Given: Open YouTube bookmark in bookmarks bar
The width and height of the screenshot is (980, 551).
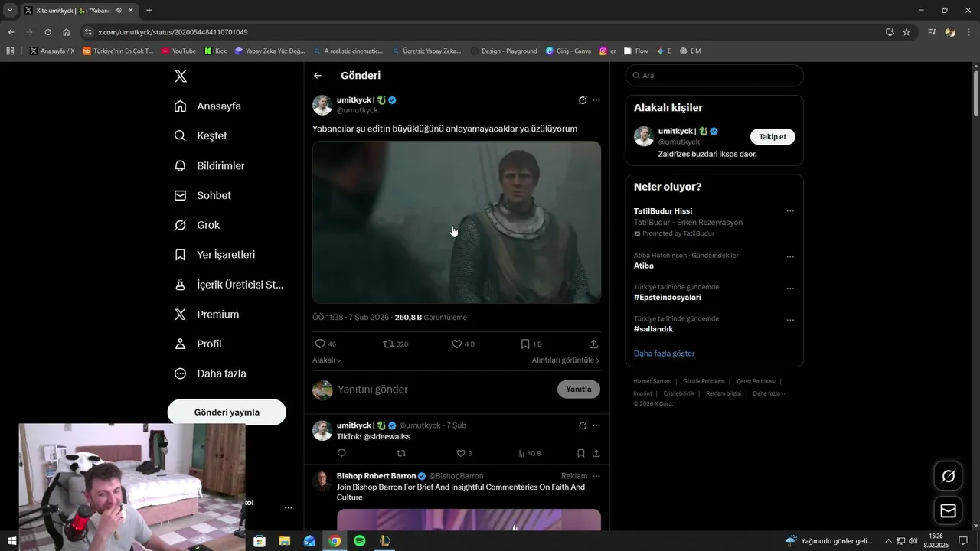Looking at the screenshot, I should point(178,51).
